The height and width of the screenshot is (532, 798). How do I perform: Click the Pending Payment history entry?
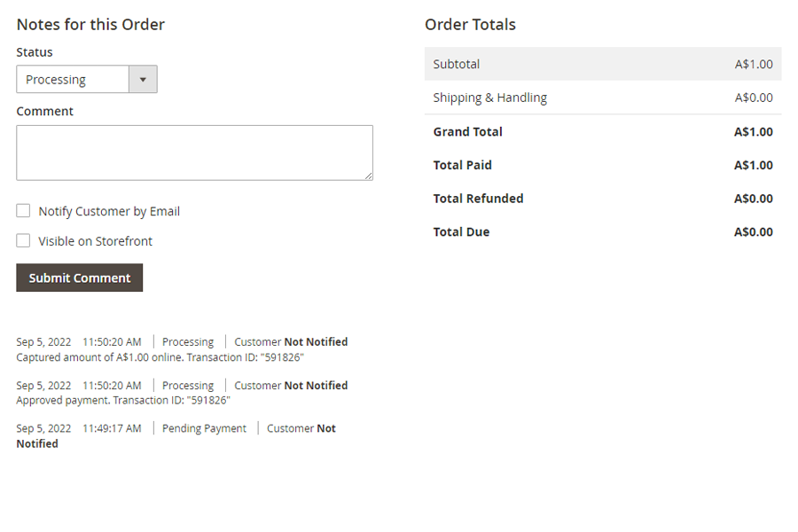(x=204, y=428)
